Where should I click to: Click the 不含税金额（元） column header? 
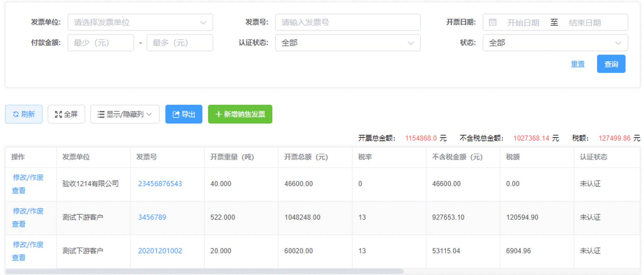463,157
